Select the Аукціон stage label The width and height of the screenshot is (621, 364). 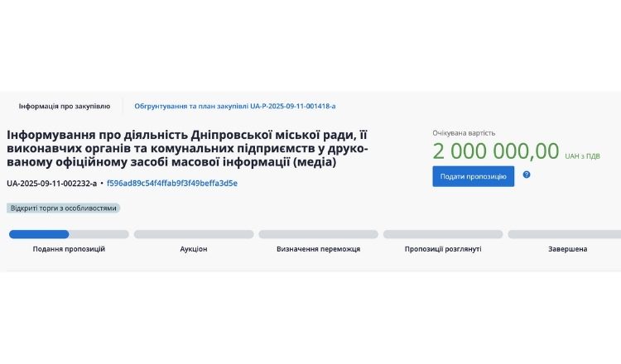194,249
